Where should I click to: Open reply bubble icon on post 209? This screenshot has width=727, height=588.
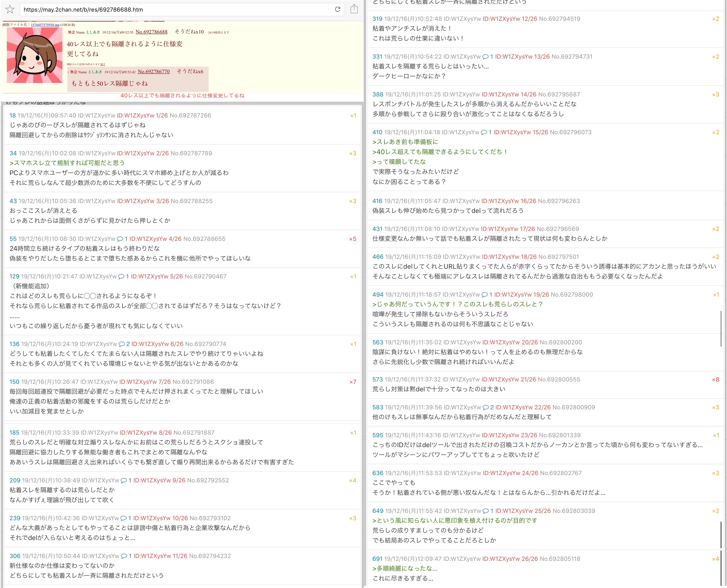pos(124,480)
